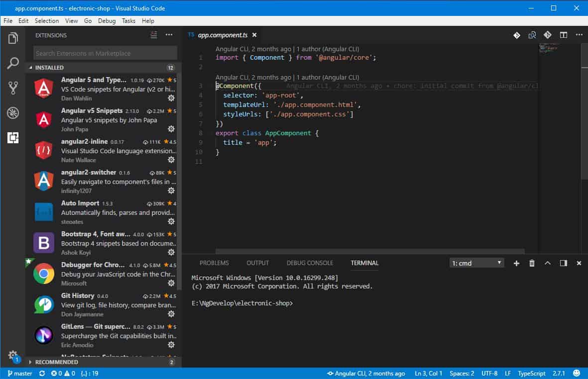The image size is (588, 379).
Task: Click gear for Angular 5 and Type... extension
Action: pos(171,98)
